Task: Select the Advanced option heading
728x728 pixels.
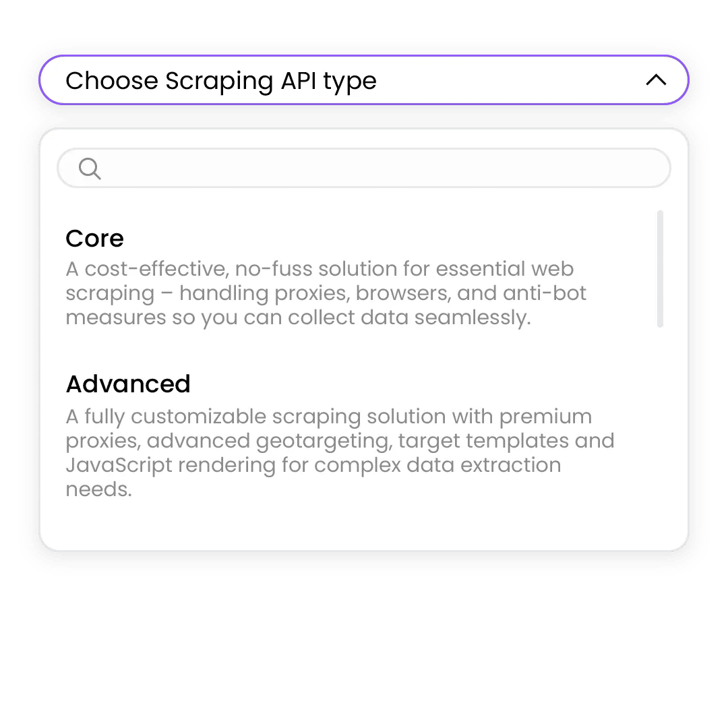Action: (128, 384)
